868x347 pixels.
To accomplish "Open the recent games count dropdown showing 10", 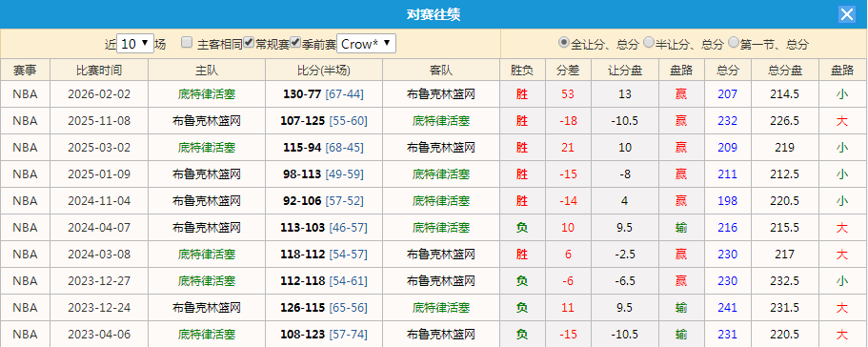I will pos(135,44).
